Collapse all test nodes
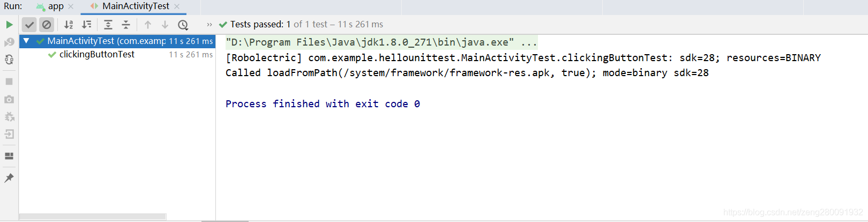Viewport: 868px width, 222px height. tap(126, 25)
